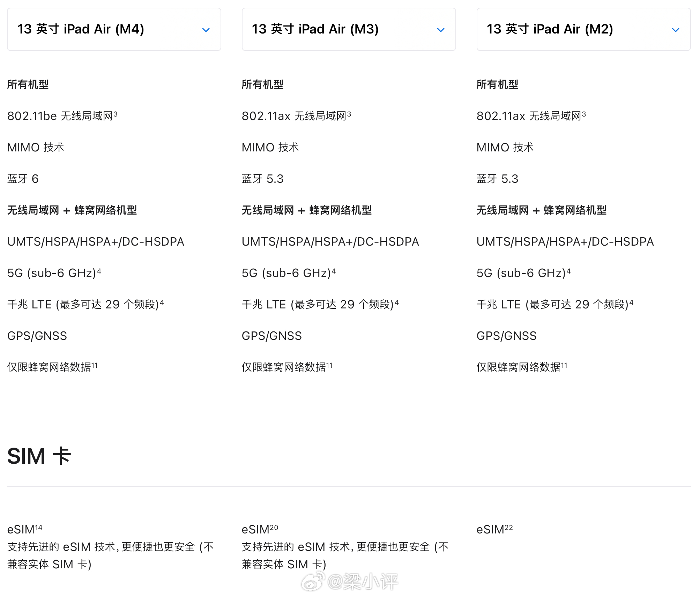
Task: Click M3 column 无线局域网 + 蜂窝网络机型 heading
Action: [306, 210]
